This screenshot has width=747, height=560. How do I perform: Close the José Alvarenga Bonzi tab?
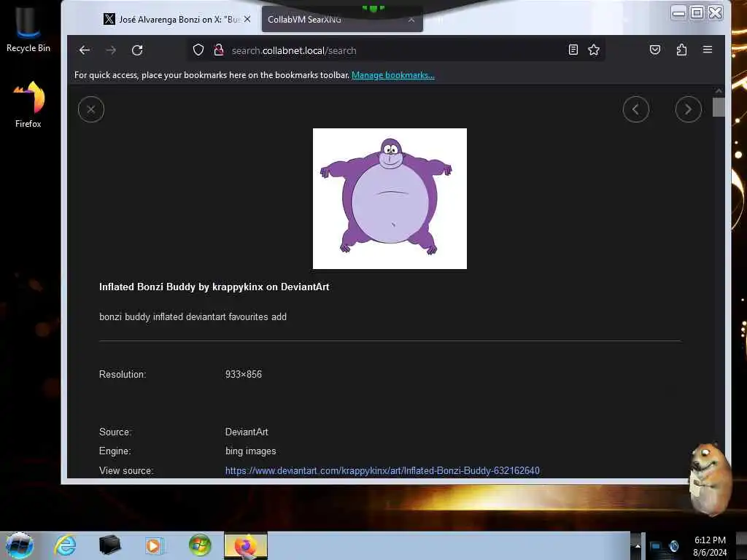(247, 20)
